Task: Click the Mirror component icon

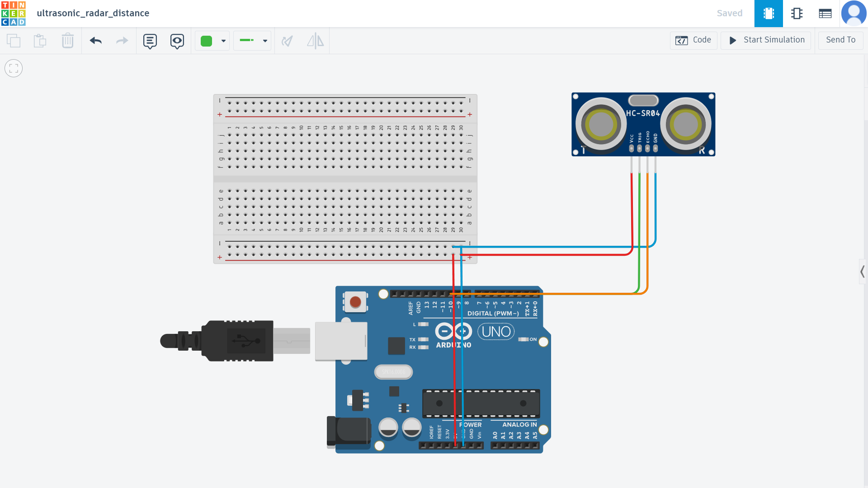Action: tap(315, 41)
